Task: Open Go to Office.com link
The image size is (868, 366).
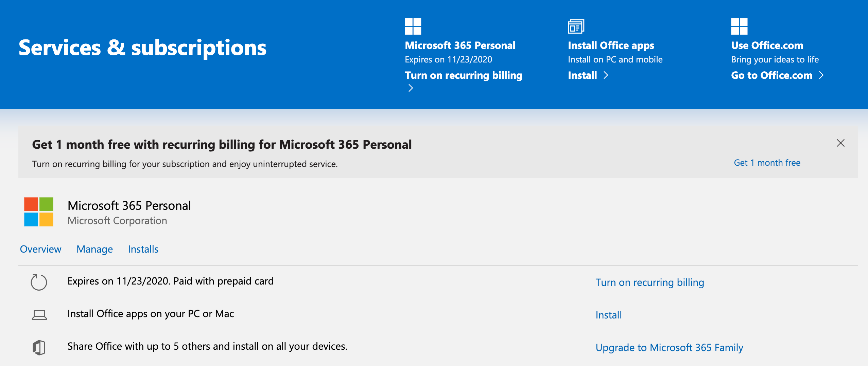Action: coord(772,75)
